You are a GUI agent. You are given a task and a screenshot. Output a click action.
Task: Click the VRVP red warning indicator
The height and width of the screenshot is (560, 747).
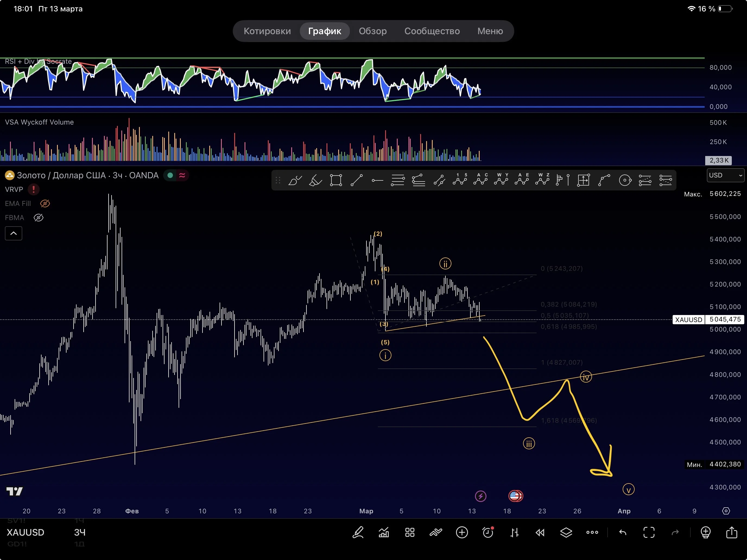coord(33,189)
